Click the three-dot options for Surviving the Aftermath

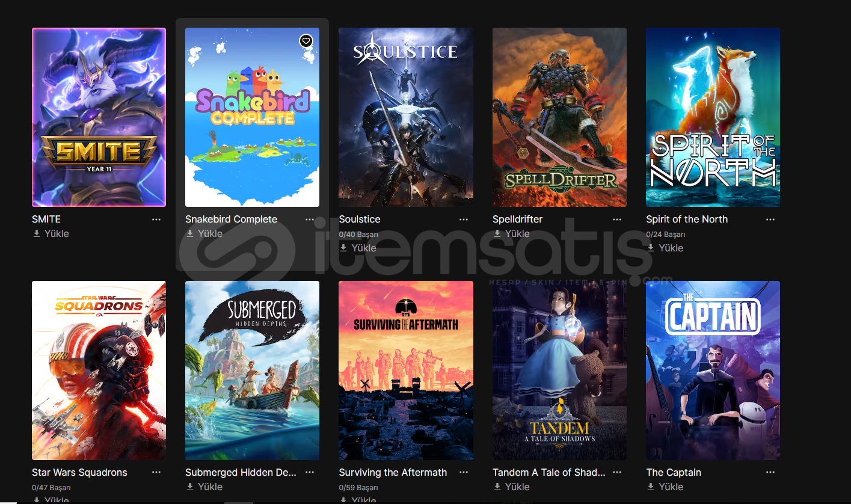(x=464, y=473)
